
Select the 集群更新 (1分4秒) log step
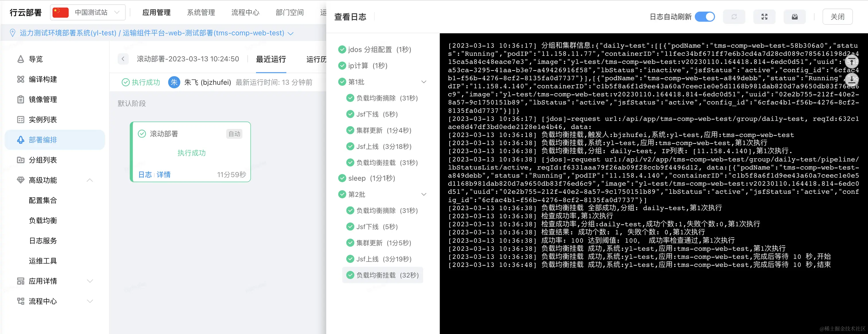point(383,130)
